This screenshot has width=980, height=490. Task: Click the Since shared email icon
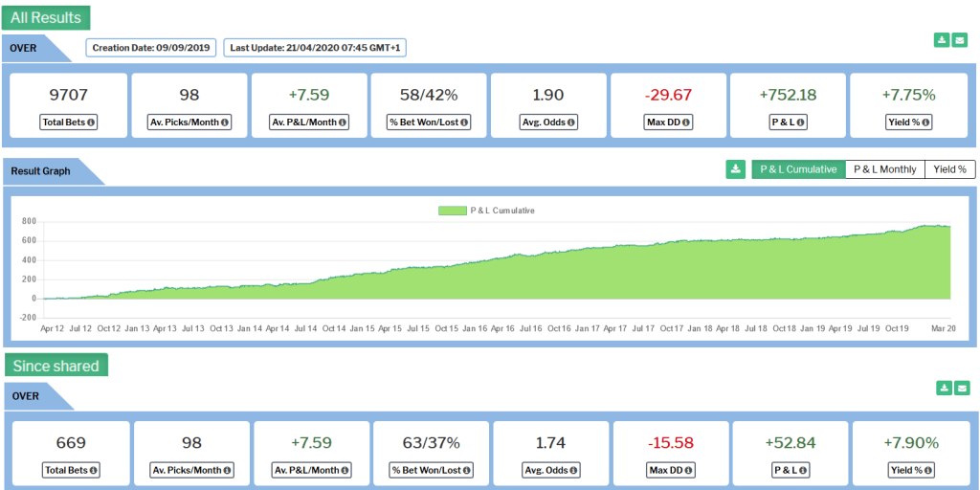962,388
